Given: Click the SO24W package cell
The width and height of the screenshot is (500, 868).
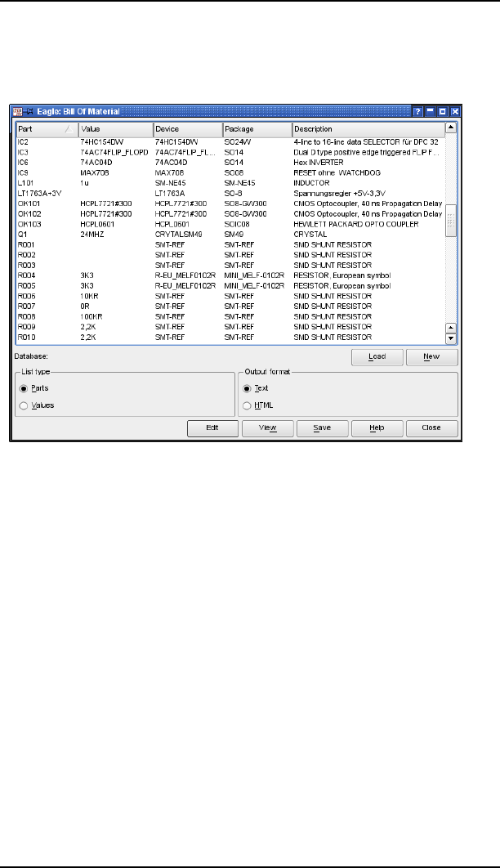Looking at the screenshot, I should pyautogui.click(x=237, y=142).
